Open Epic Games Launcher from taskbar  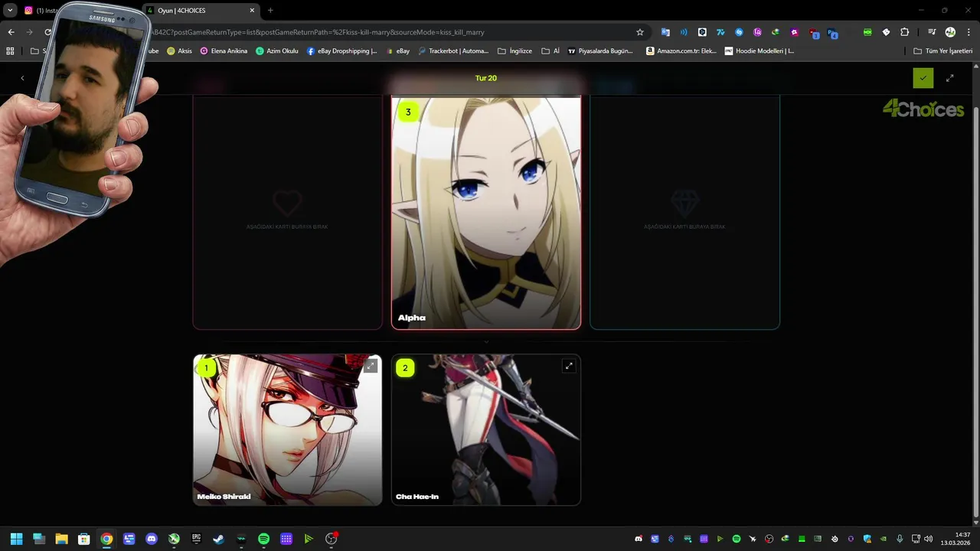[x=196, y=539]
